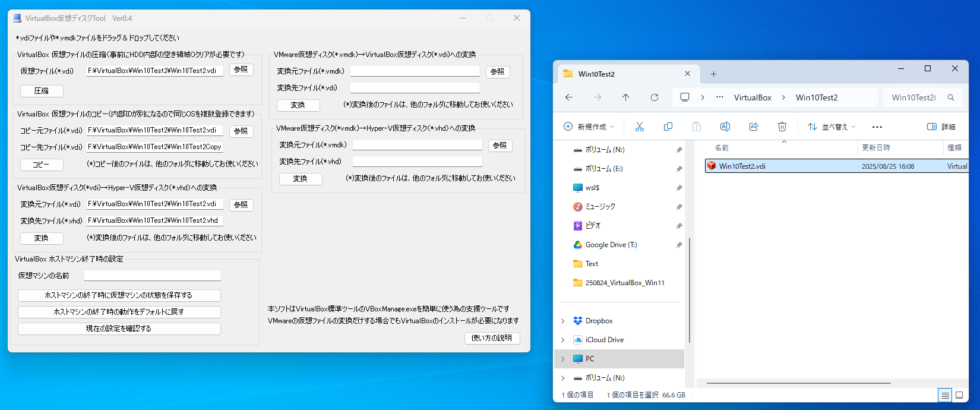The height and width of the screenshot is (410, 980).
Task: Unpin wsl$ with its pin icon
Action: (679, 188)
